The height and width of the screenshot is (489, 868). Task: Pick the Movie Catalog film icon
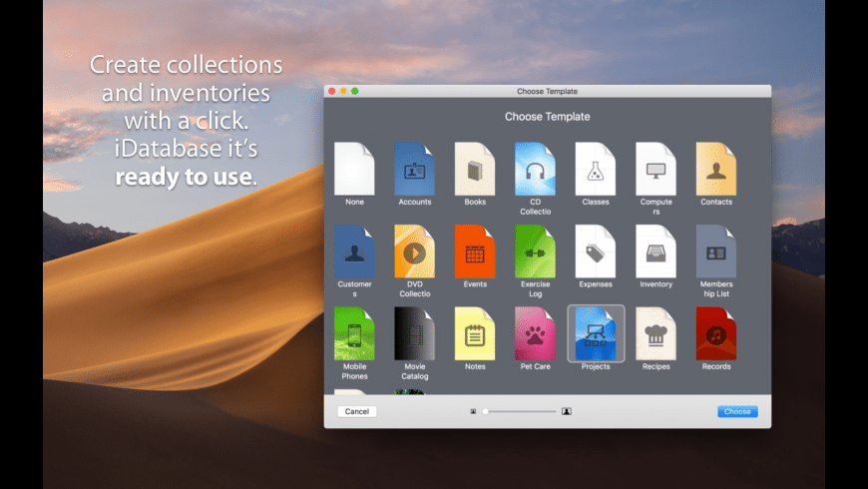[415, 334]
